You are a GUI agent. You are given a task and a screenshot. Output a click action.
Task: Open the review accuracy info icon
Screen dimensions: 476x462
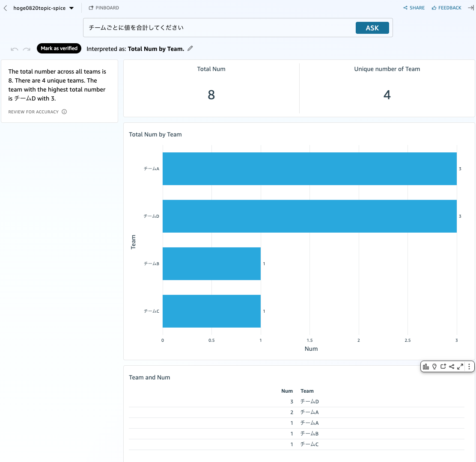point(64,112)
